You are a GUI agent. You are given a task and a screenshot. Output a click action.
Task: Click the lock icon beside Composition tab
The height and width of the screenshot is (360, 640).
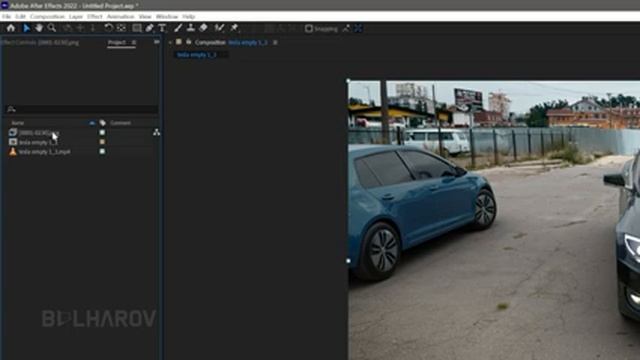pos(189,42)
